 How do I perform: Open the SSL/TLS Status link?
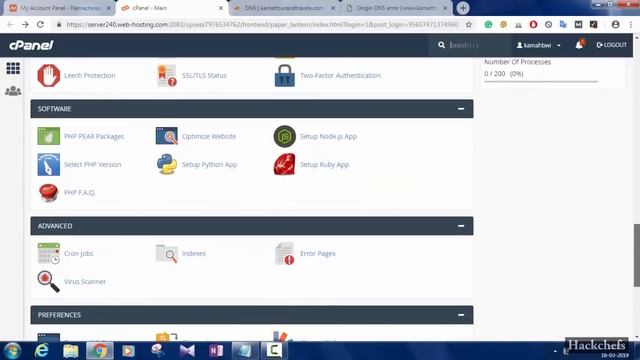pos(204,76)
